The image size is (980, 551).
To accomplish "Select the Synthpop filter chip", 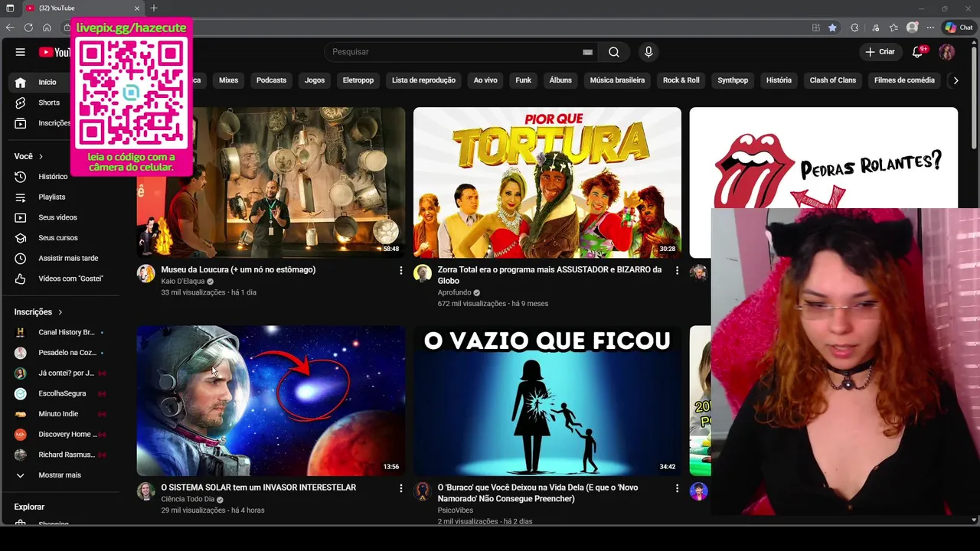I will click(733, 80).
